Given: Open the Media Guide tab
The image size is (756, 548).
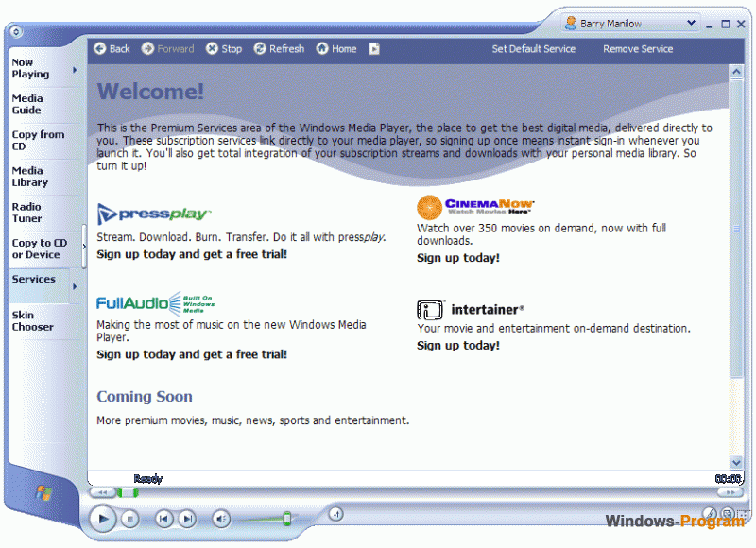Looking at the screenshot, I should point(27,104).
